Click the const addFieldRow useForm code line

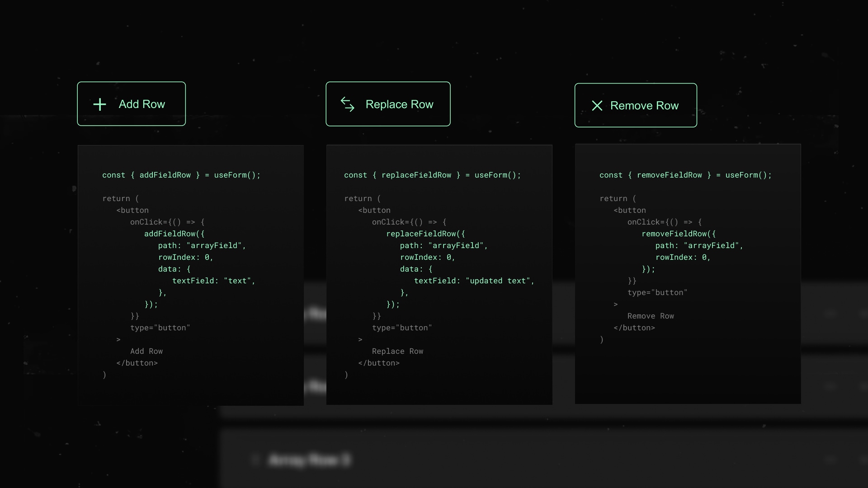coord(181,175)
